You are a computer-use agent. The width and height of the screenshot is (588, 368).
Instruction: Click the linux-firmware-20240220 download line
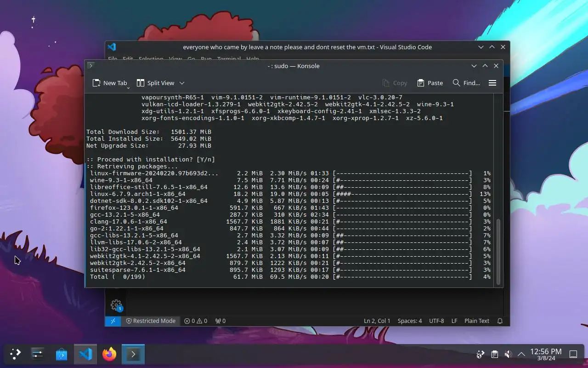(x=290, y=173)
